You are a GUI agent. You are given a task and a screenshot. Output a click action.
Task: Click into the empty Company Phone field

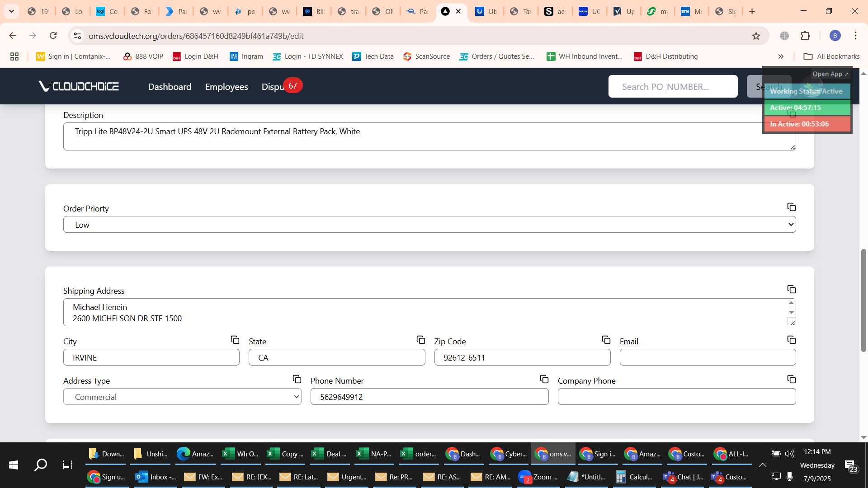pos(677,397)
